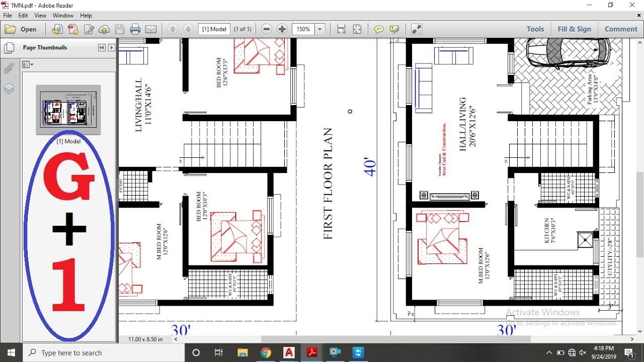
Task: Print the document with the printer icon
Action: click(135, 29)
